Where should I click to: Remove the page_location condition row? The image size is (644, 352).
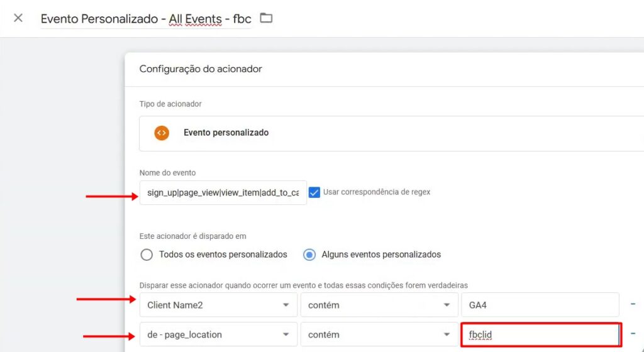(x=633, y=334)
